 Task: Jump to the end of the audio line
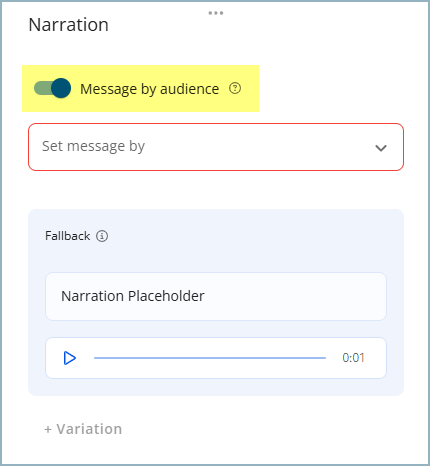tap(324, 358)
